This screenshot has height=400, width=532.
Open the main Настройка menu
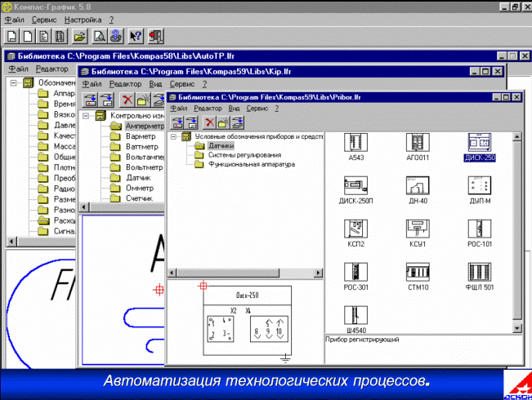[x=83, y=20]
